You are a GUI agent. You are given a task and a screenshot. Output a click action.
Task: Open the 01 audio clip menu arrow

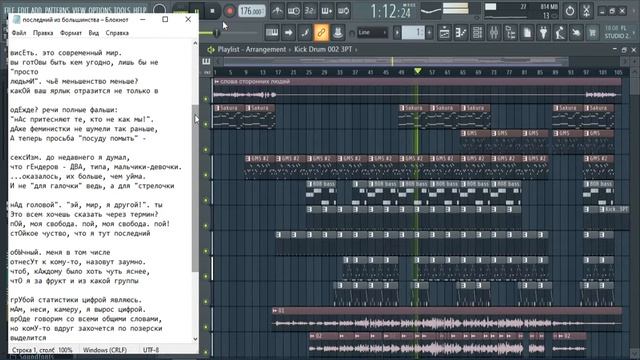tap(275, 311)
